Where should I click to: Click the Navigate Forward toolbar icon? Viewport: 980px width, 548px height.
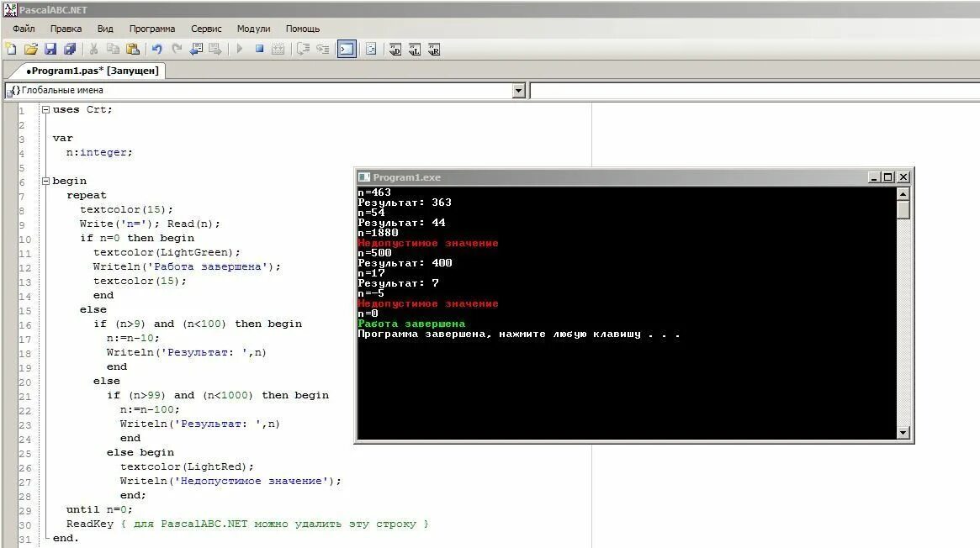(x=215, y=49)
